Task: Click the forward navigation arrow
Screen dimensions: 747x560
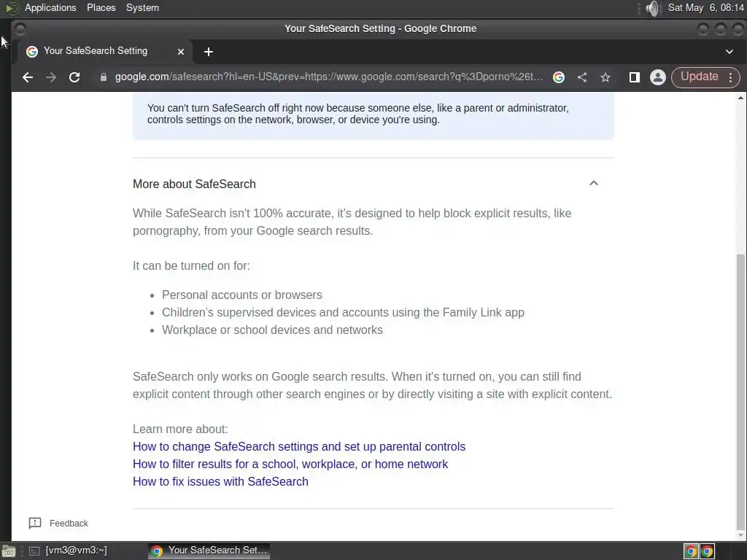Action: pos(51,77)
